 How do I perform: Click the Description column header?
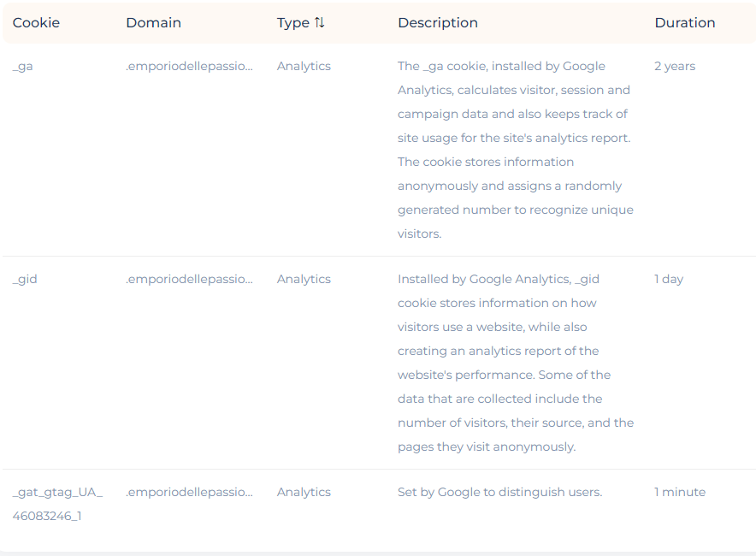click(x=438, y=22)
